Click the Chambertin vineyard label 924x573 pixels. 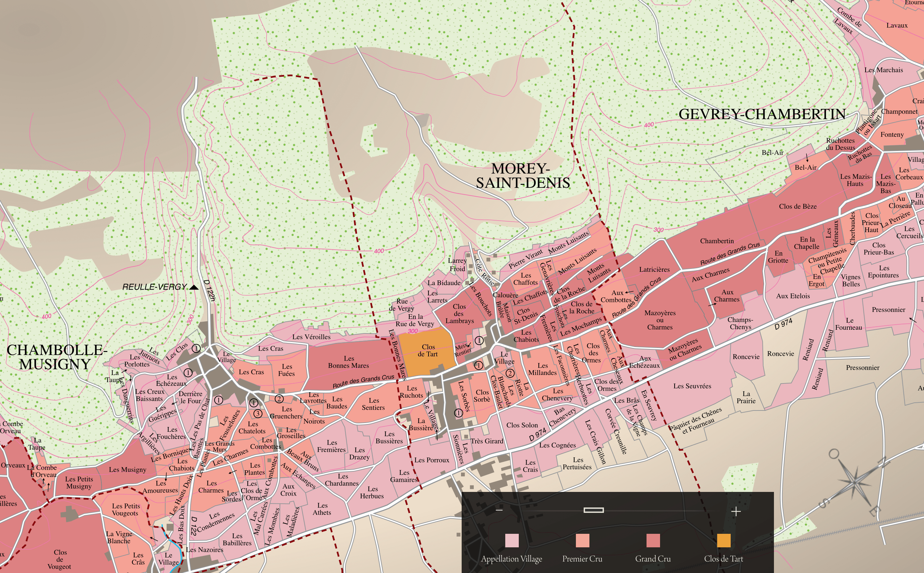[717, 241]
